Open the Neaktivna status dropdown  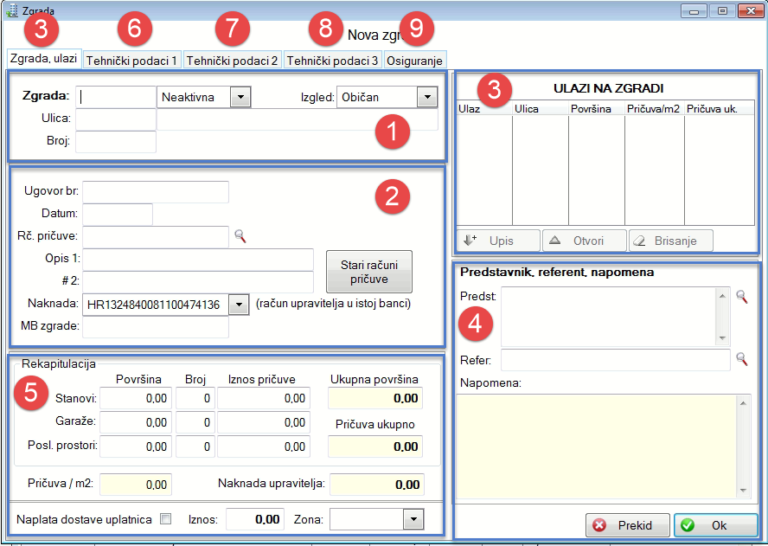[x=240, y=98]
